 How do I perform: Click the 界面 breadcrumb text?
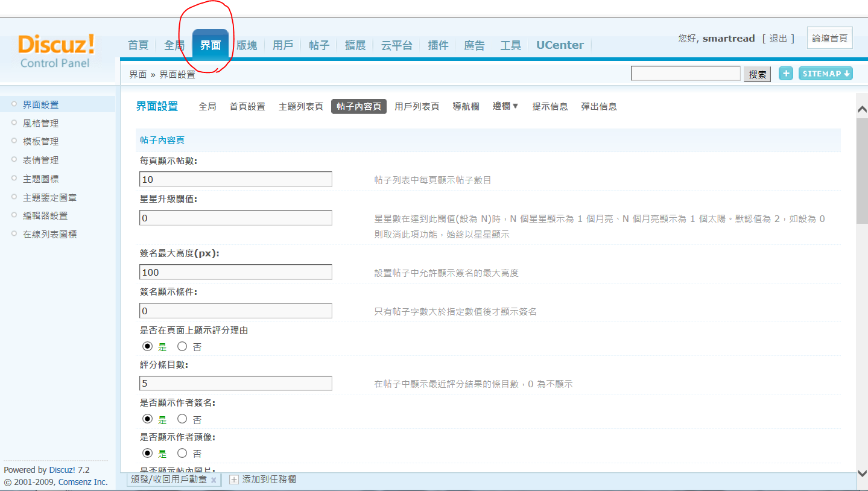138,74
